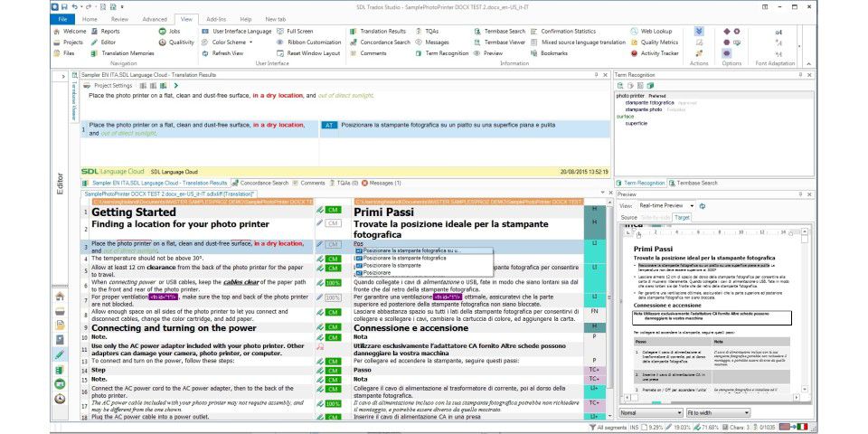Screen dimensions: 868x434
Task: Open the Help ribbon tab
Action: pyautogui.click(x=246, y=19)
